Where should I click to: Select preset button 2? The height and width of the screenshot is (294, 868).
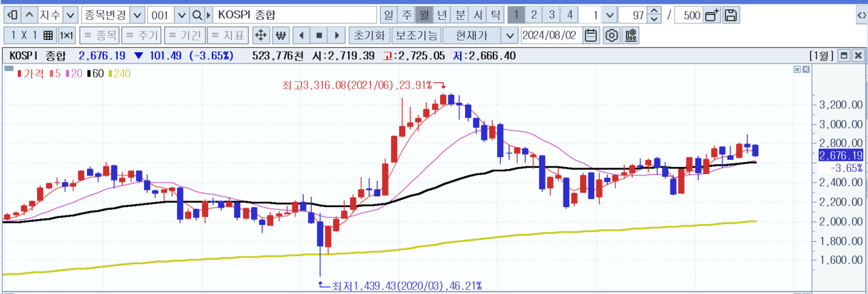click(x=534, y=14)
